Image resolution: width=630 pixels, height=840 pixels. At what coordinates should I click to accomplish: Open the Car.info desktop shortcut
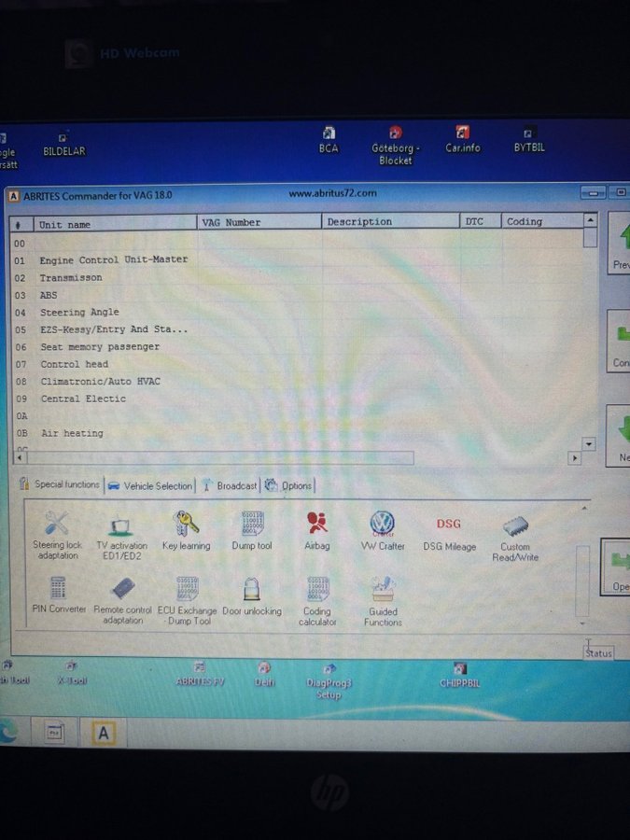tap(462, 142)
